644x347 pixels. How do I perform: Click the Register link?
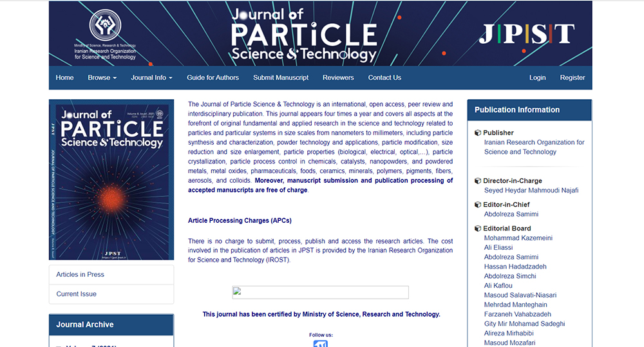pos(572,78)
